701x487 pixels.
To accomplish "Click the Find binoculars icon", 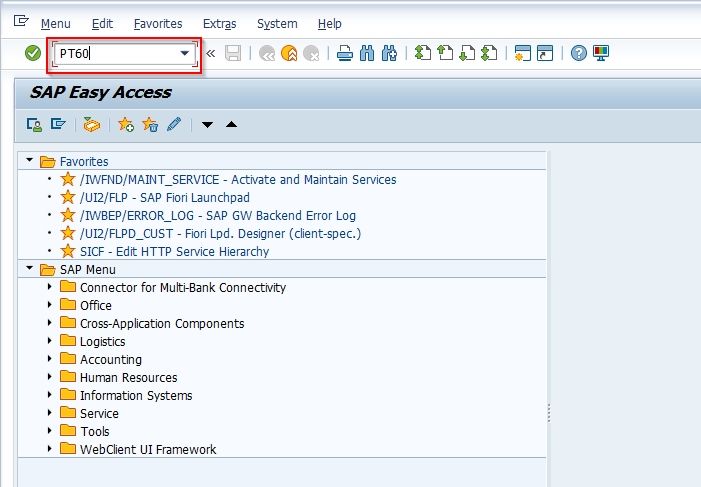I will (367, 53).
